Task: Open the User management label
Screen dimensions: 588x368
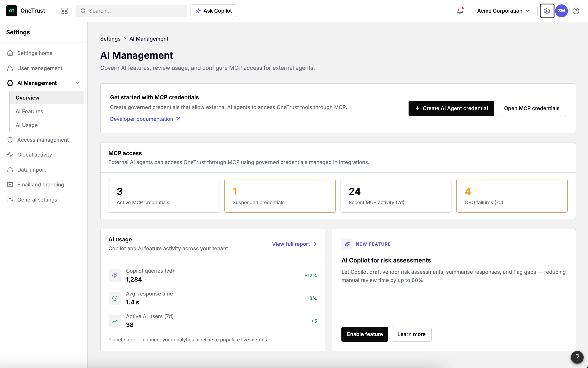Action: (40, 68)
